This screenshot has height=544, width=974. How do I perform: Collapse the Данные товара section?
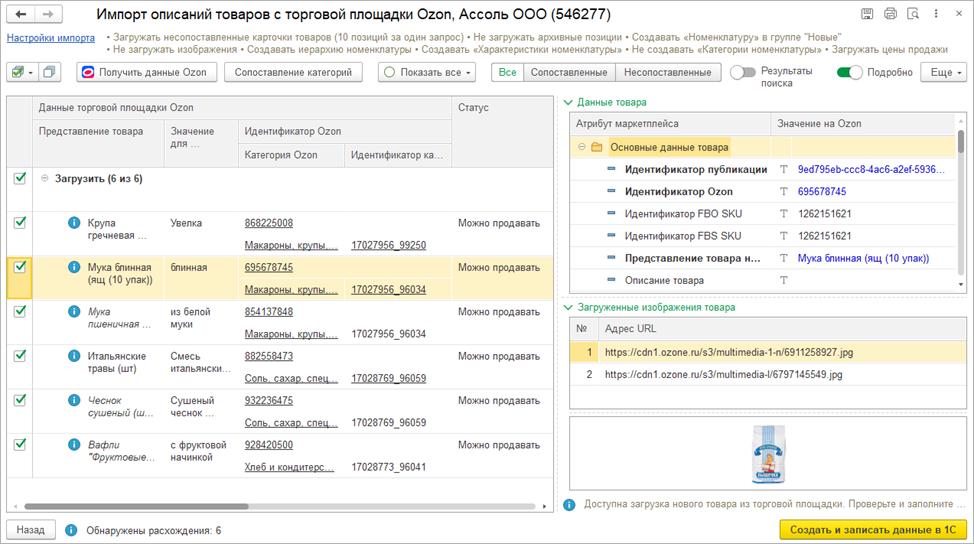coord(568,102)
